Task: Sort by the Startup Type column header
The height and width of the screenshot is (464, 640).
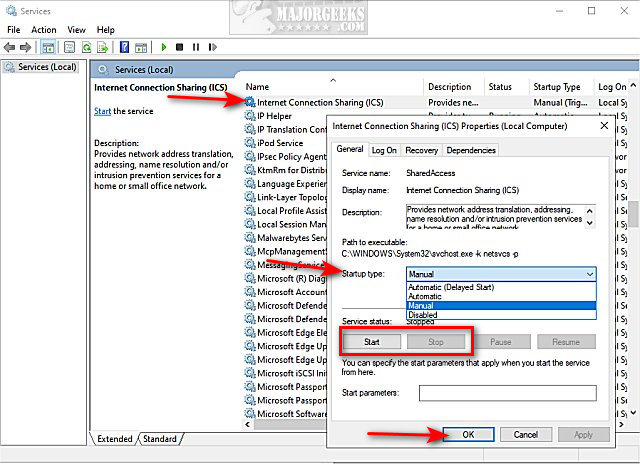Action: 561,87
